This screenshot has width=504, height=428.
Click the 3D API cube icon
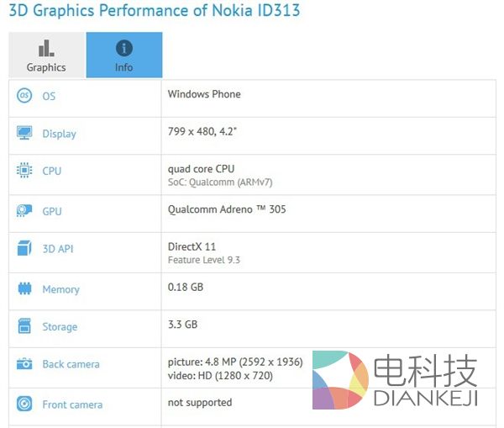[x=24, y=249]
